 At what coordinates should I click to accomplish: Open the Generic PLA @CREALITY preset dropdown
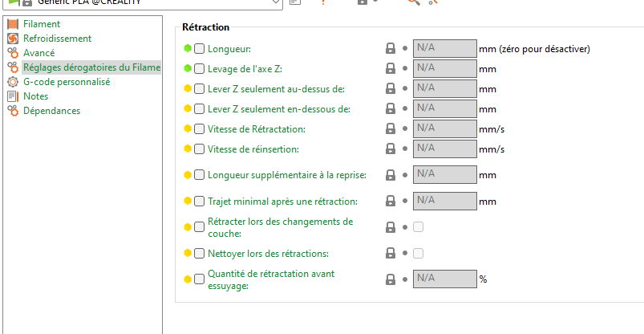pos(276,3)
